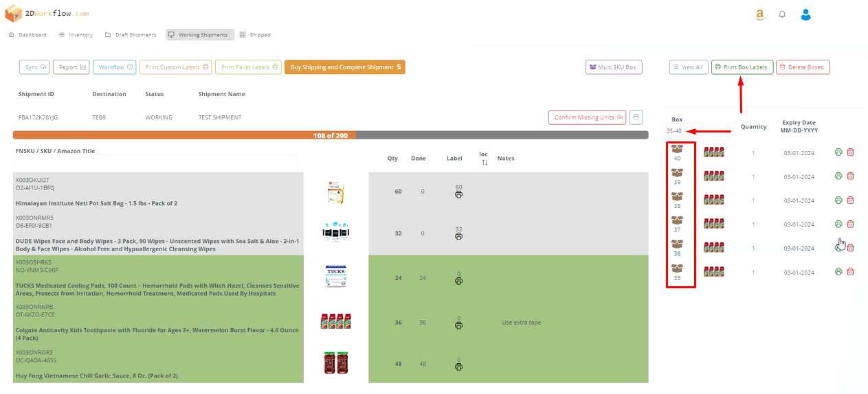
Task: Open the notifications bell
Action: click(782, 14)
